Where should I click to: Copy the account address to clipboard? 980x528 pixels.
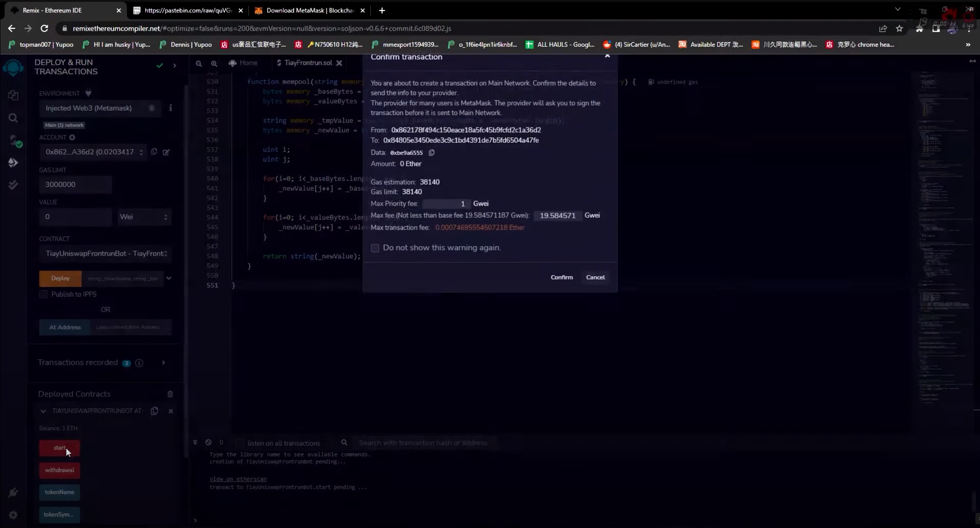coord(154,152)
